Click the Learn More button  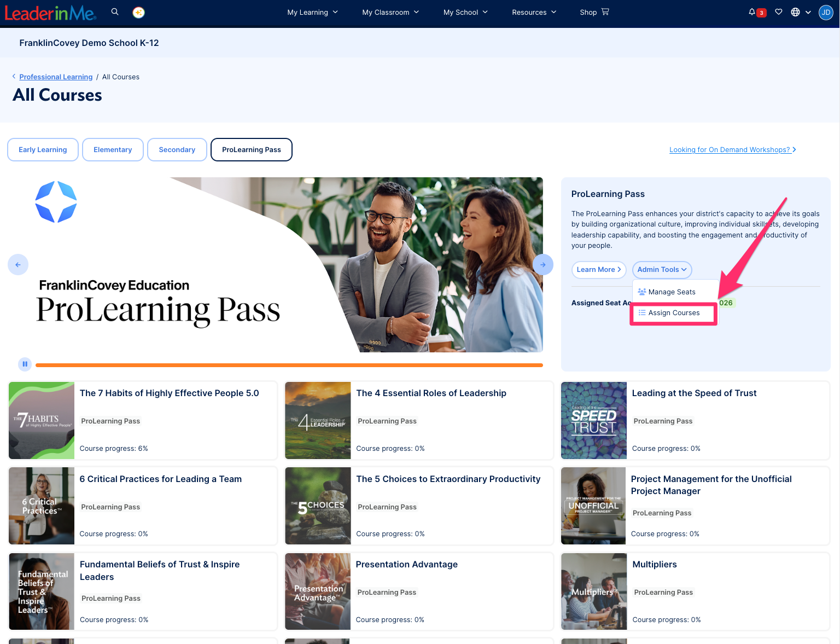(599, 270)
